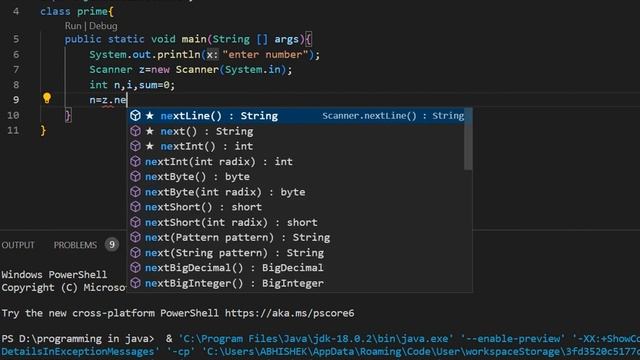Choose nextByte() : byte suggestion
The image size is (640, 360).
[x=297, y=177]
